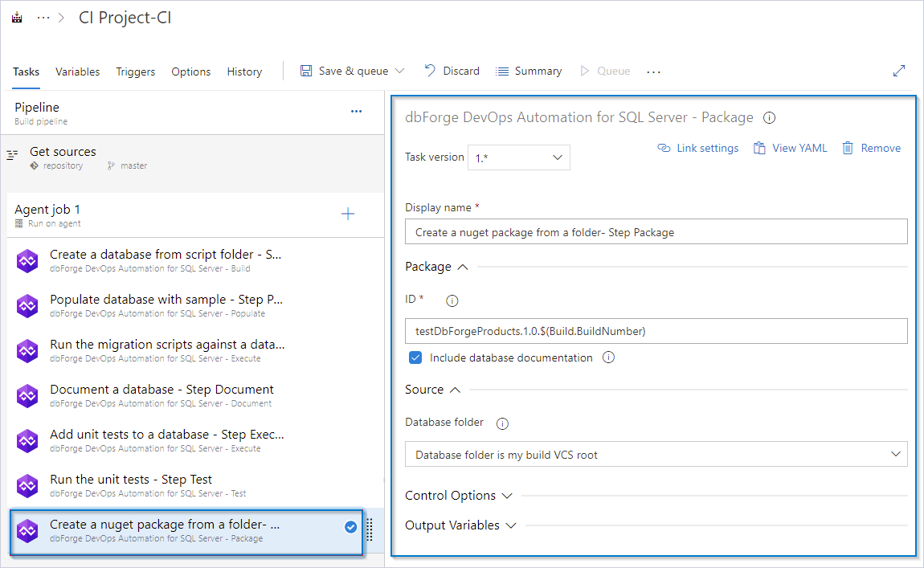Select the Document a database - Step Document task
Screen dimensions: 924x568
(x=195, y=395)
